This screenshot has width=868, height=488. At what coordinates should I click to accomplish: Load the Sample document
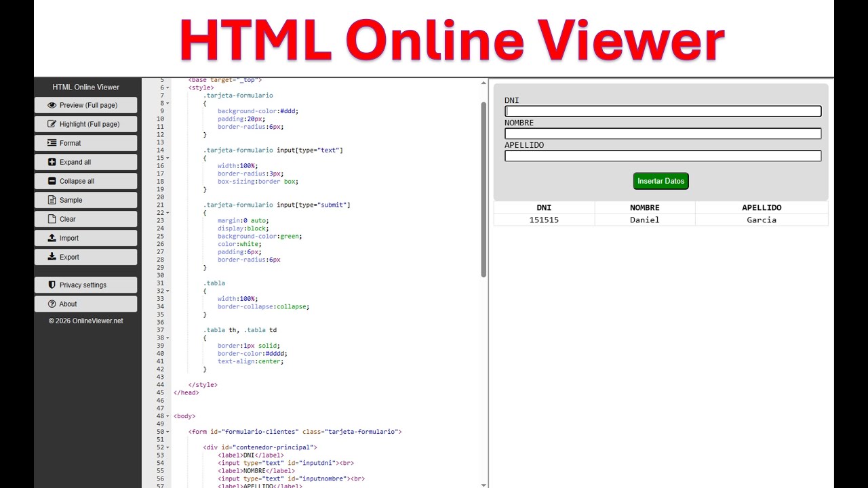85,200
